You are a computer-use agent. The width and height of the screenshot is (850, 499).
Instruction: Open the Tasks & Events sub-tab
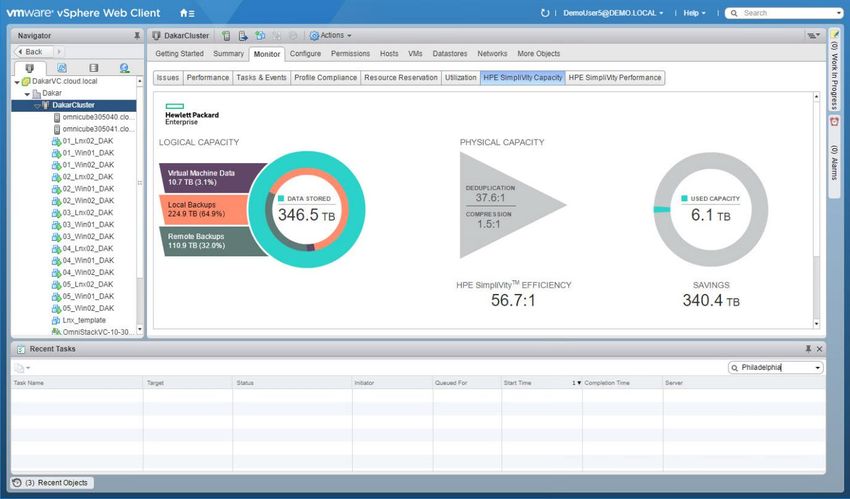(261, 77)
